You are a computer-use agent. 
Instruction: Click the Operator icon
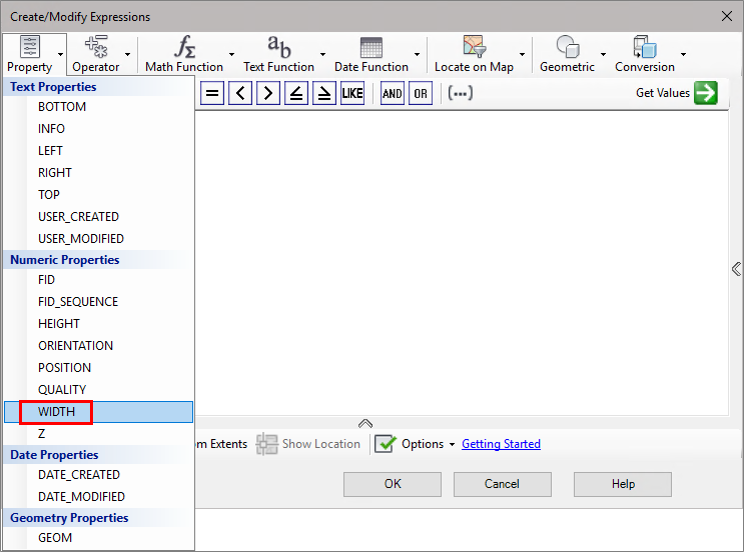96,47
